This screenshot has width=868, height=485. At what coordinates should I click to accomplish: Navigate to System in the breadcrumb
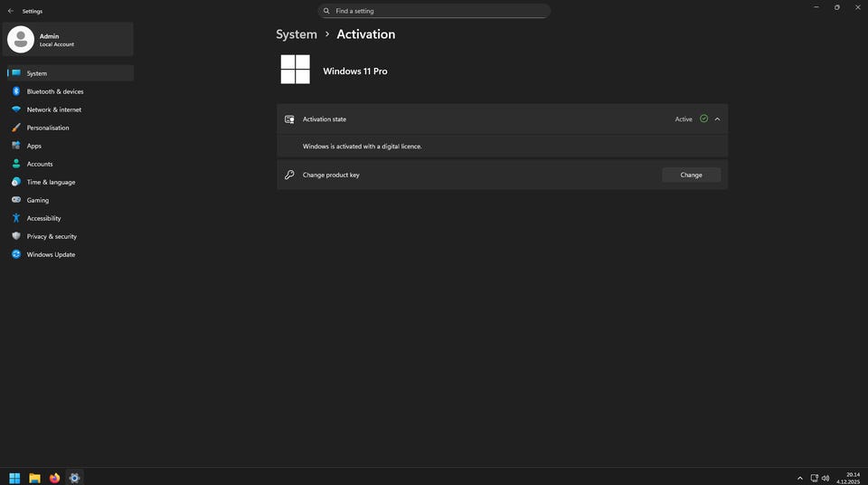click(297, 34)
